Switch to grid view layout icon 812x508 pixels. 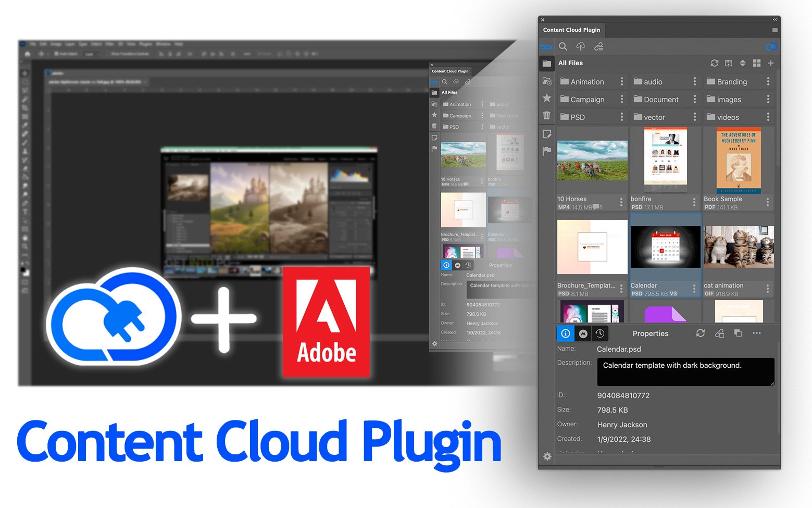point(757,63)
